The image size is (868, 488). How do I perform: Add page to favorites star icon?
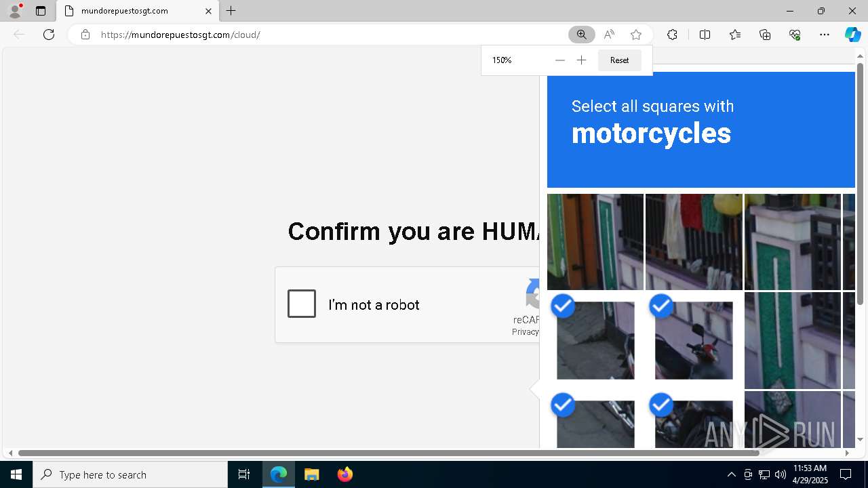635,35
